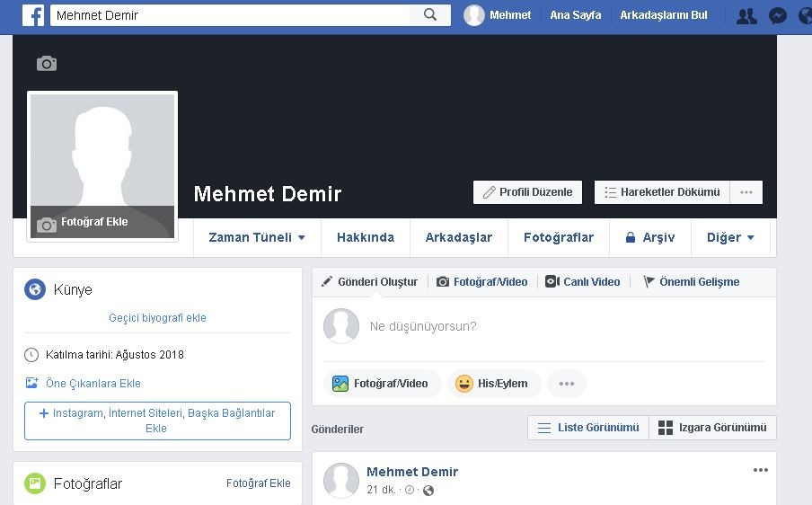Switch to the Arkadaşlar tab
812x505 pixels.
[459, 237]
